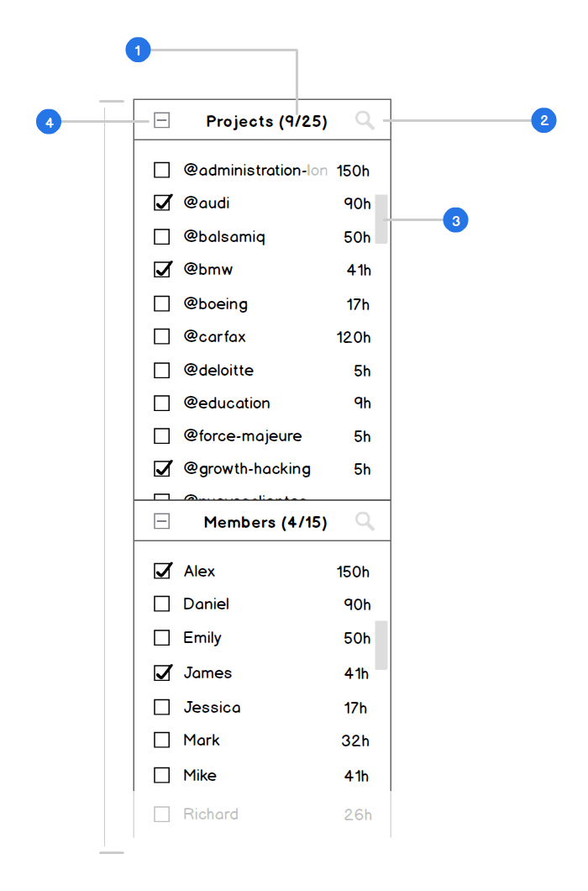588x891 pixels.
Task: Uncheck the James member checkbox
Action: tap(162, 672)
